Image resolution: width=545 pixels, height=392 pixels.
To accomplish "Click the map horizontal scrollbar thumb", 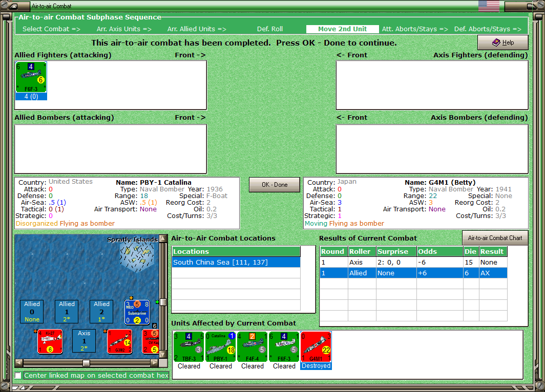I will (86, 363).
